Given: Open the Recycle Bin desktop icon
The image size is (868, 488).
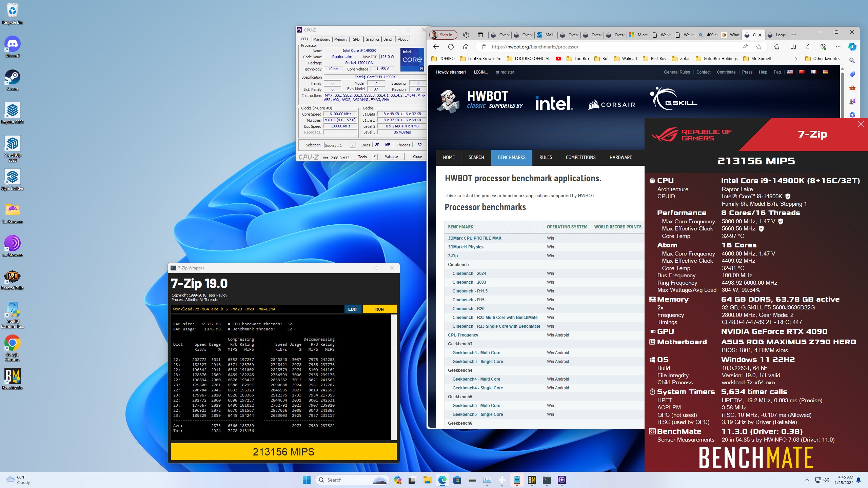Looking at the screenshot, I should (x=13, y=14).
